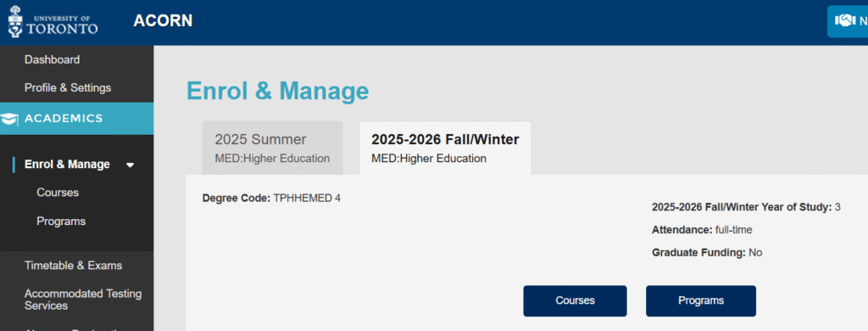Viewport: 868px width, 331px height.
Task: Collapse the Enrol & Manage arrow
Action: pyautogui.click(x=130, y=165)
